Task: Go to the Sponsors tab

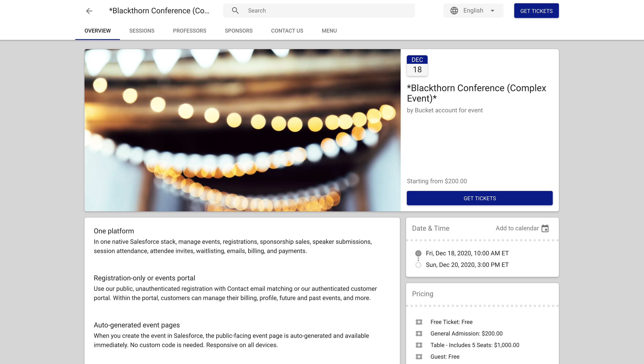Action: [239, 31]
